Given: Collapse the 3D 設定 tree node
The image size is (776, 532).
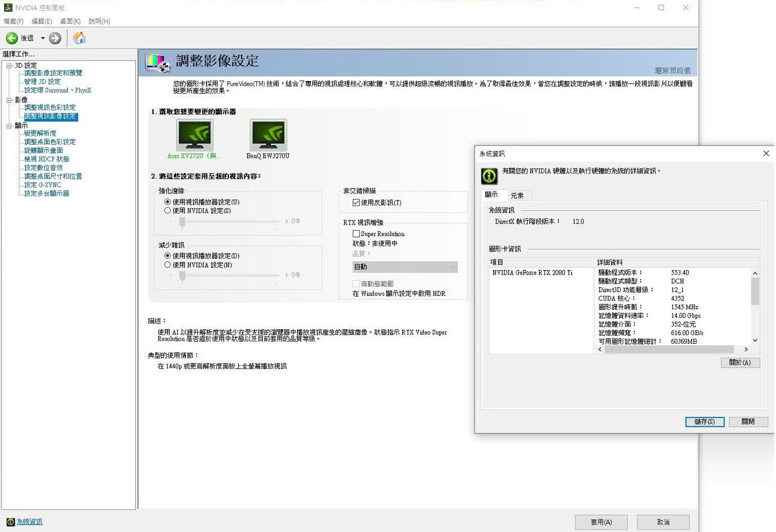Looking at the screenshot, I should pyautogui.click(x=9, y=65).
